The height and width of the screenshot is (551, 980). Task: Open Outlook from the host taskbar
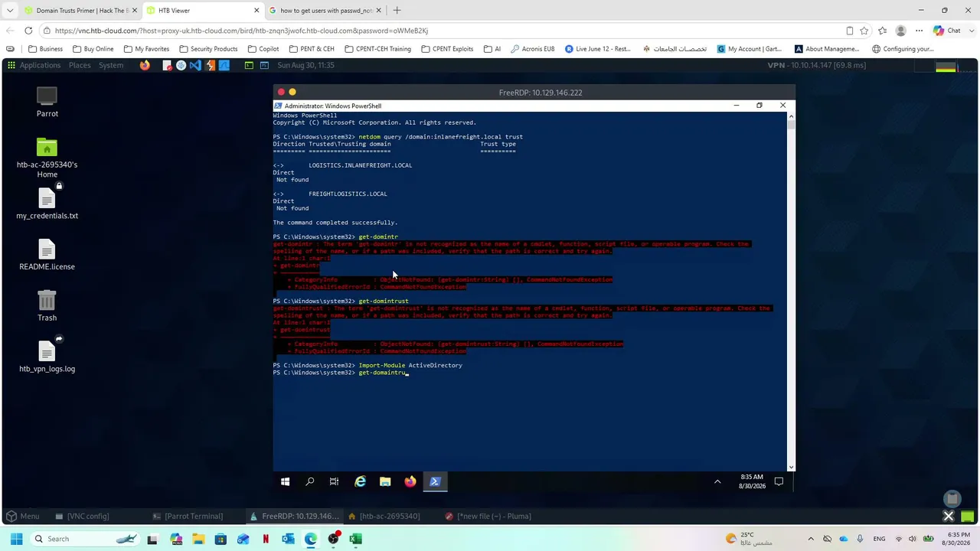click(288, 539)
